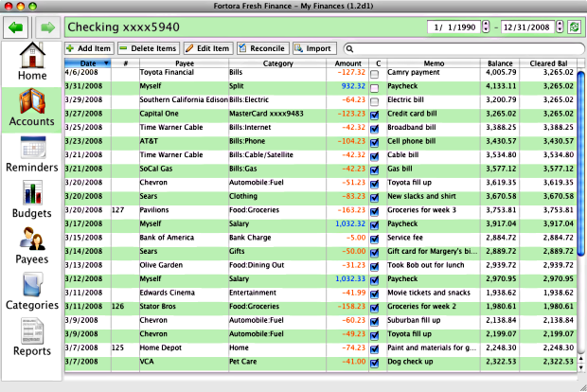Check cleared box for Electric bill
This screenshot has height=392, width=587.
point(374,101)
